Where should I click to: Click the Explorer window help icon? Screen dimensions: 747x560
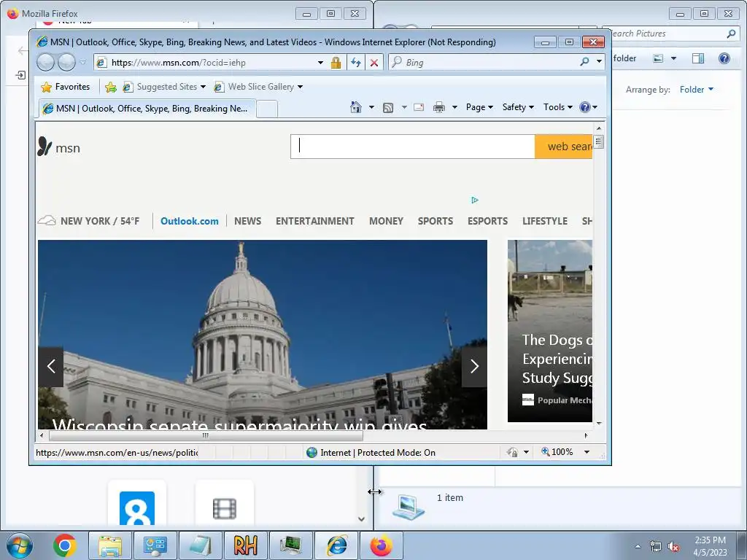724,58
